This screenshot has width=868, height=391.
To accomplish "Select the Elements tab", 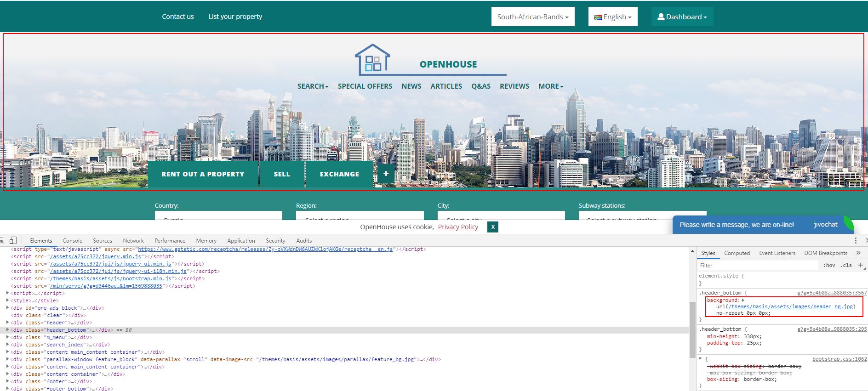I will click(41, 240).
